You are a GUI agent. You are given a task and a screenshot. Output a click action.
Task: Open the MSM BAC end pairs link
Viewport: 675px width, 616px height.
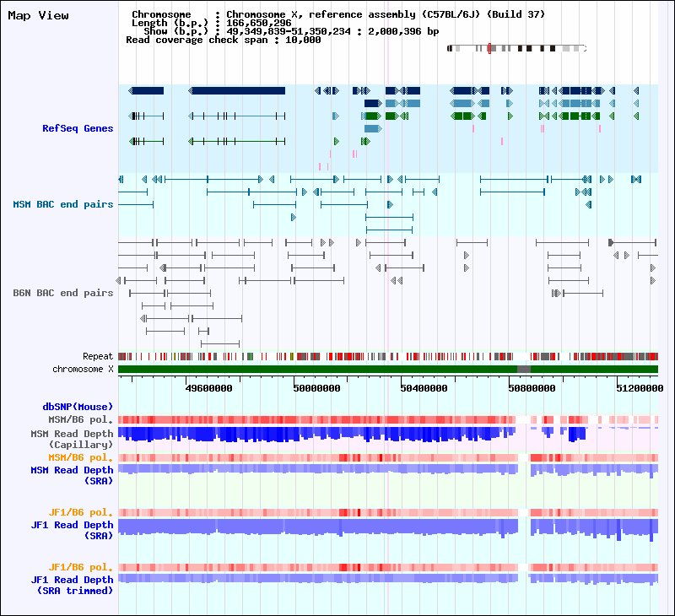click(62, 204)
